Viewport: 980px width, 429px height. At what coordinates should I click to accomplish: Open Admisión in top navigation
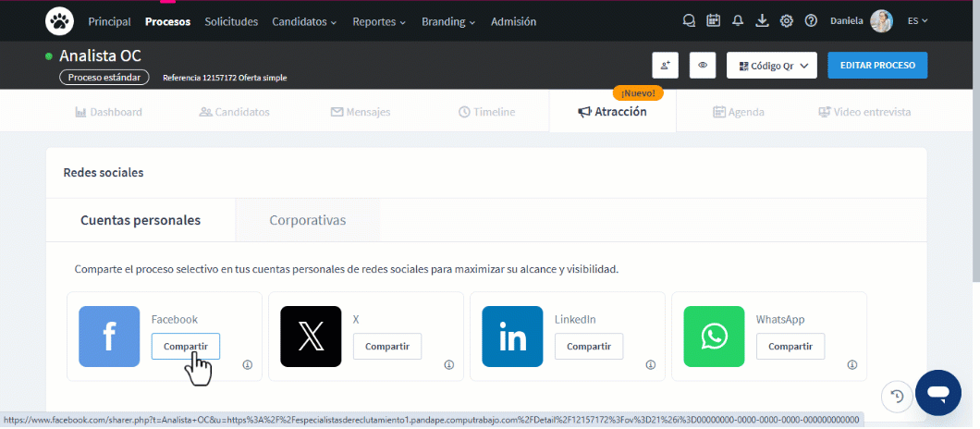[x=514, y=21]
